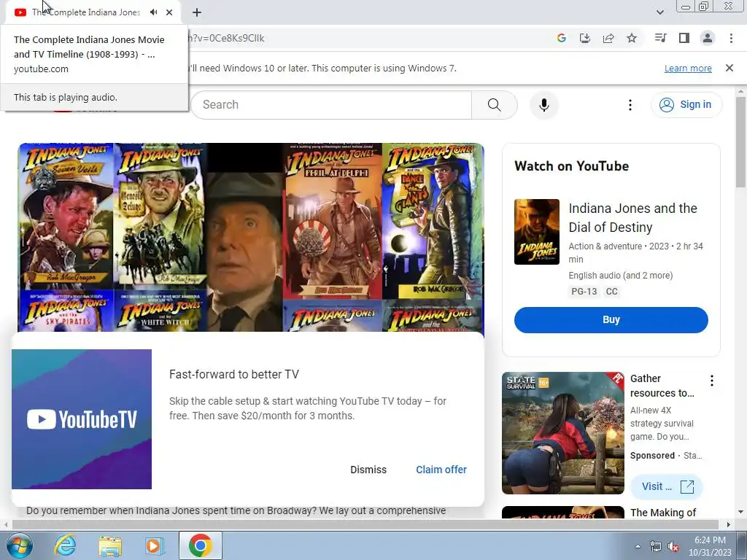
Task: Click the install app icon in address bar
Action: (x=585, y=38)
